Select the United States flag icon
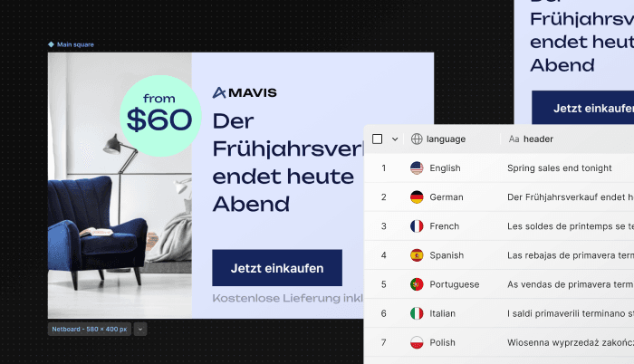Image resolution: width=634 pixels, height=364 pixels. pos(417,168)
